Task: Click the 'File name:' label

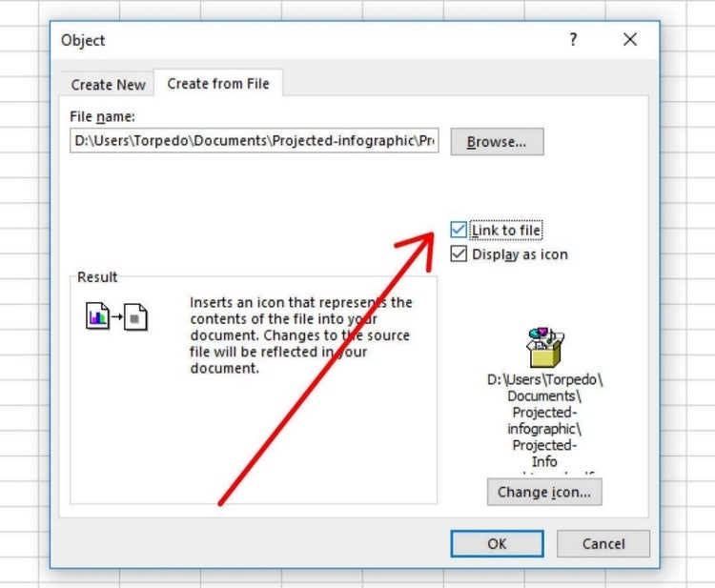Action: [102, 116]
